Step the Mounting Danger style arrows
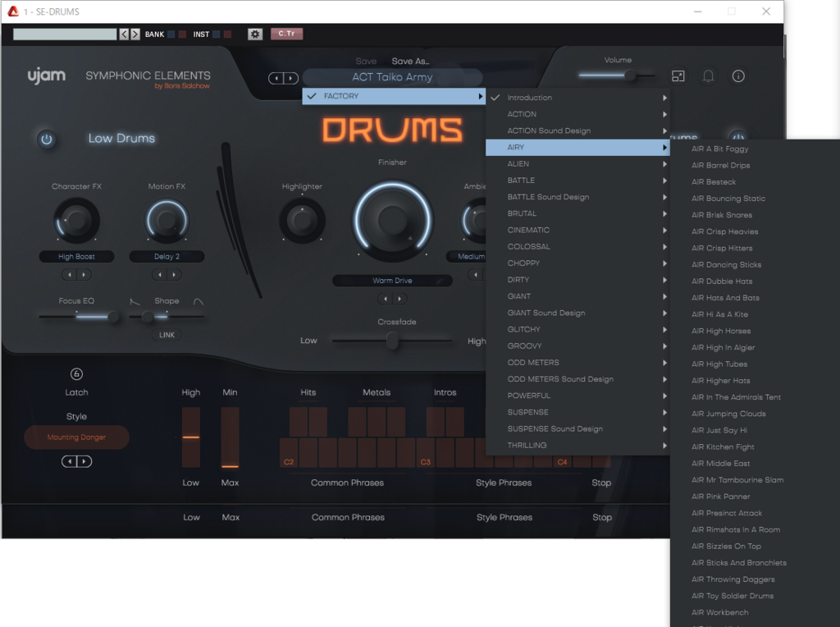The image size is (840, 627). [76, 461]
